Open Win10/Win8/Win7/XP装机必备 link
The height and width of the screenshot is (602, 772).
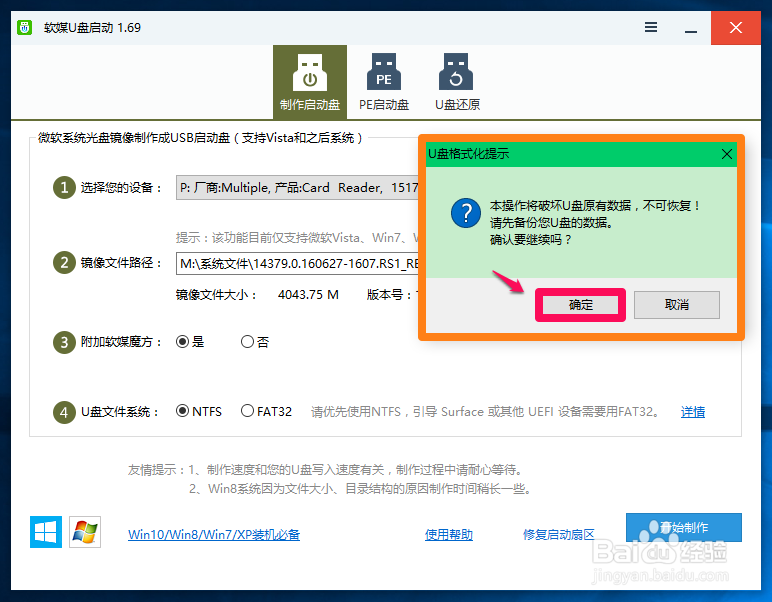tap(214, 535)
